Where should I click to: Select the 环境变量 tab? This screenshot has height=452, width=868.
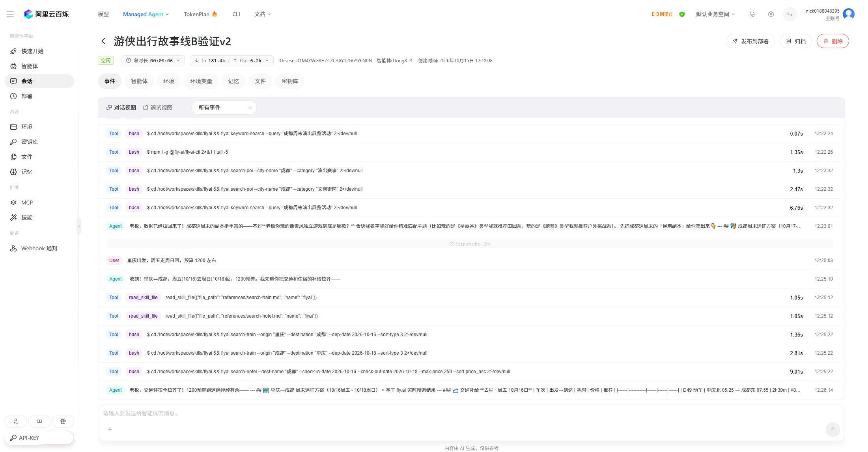[201, 81]
